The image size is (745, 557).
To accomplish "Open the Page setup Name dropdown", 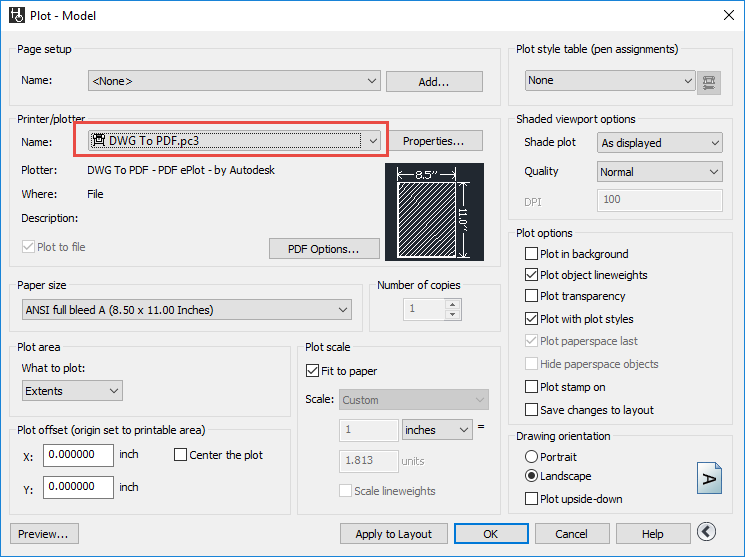I will coord(234,81).
